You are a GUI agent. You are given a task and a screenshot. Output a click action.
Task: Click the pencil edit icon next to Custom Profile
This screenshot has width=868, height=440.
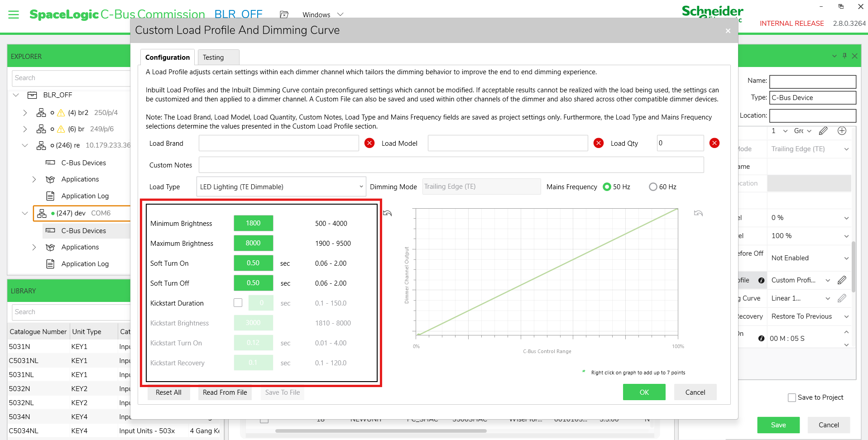click(x=842, y=280)
